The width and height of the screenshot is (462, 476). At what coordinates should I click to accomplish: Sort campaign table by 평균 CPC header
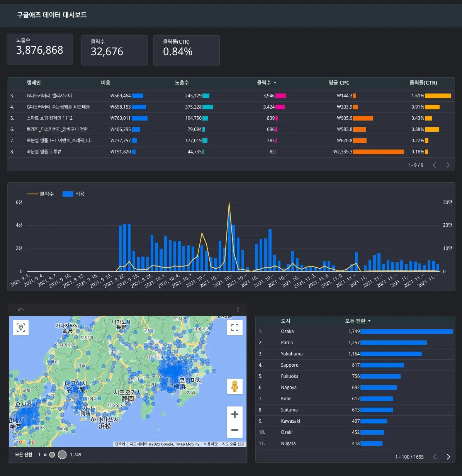pos(339,83)
